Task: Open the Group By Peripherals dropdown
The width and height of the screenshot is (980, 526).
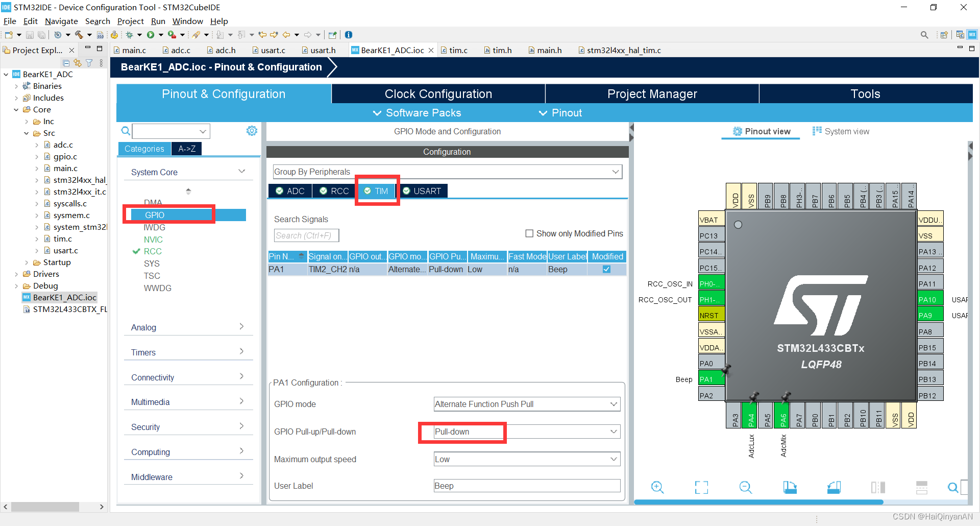Action: [448, 172]
